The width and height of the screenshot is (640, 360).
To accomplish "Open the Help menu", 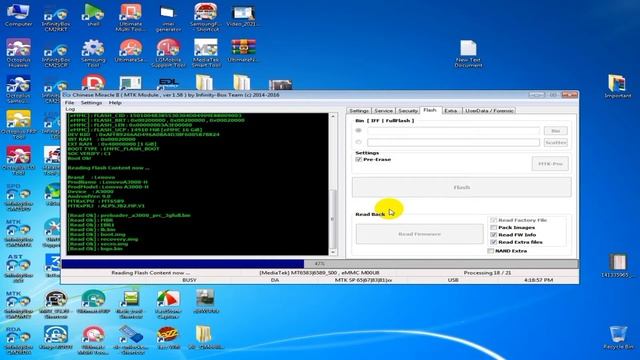I will [x=115, y=102].
